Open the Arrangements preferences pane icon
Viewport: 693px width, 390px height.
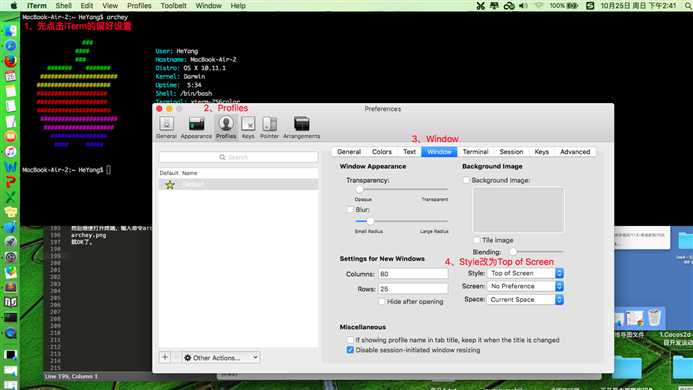[301, 127]
